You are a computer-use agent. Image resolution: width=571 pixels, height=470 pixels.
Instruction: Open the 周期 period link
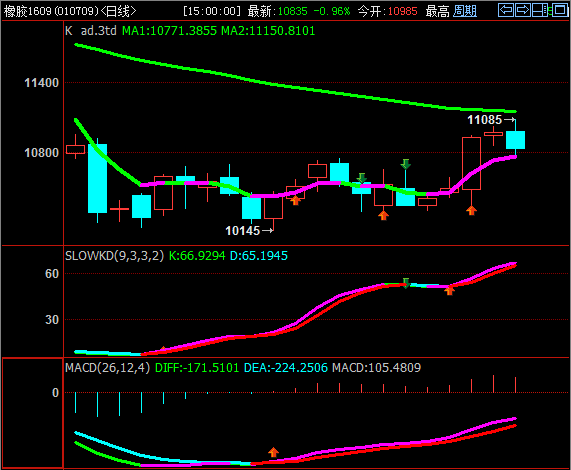coord(465,11)
